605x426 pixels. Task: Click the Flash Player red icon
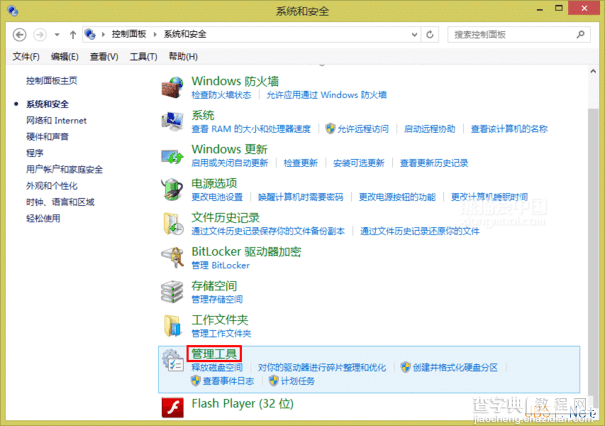pos(172,407)
